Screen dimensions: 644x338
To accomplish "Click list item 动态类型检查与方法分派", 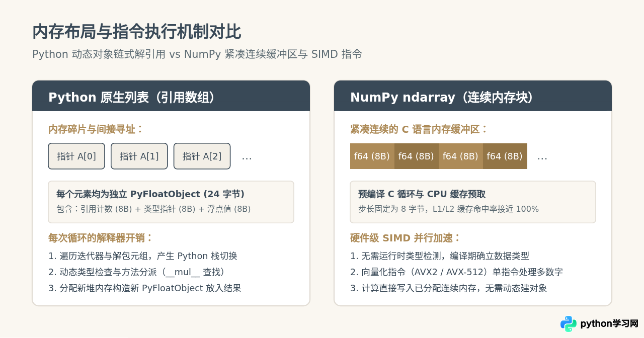I will coord(137,272).
